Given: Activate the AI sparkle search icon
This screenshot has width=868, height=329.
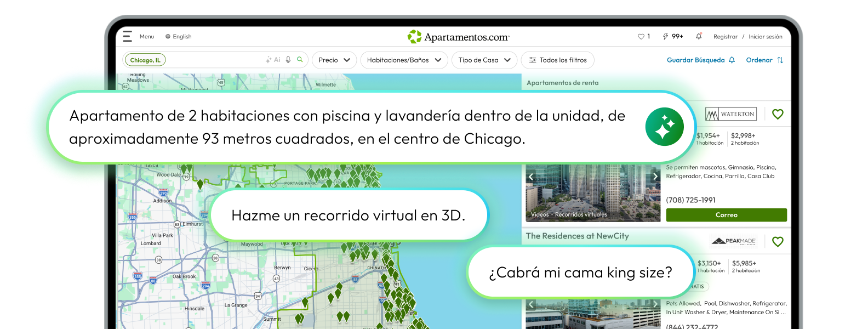Looking at the screenshot, I should coord(273,60).
